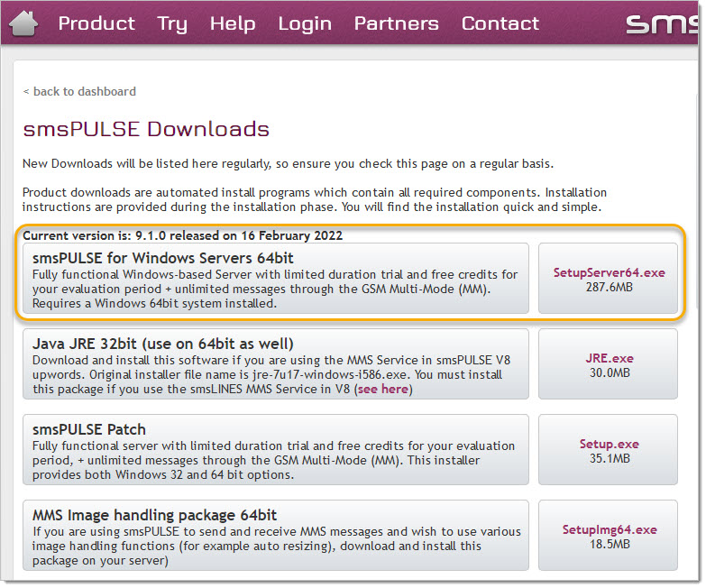Select 'Java JRE 32bit (use on 64bit as well)' heading
Screen dimensions: 706x588
[163, 344]
